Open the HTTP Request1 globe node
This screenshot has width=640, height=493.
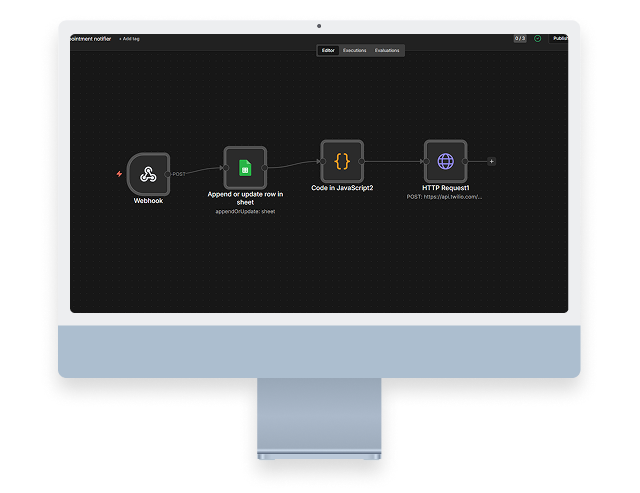click(x=446, y=161)
